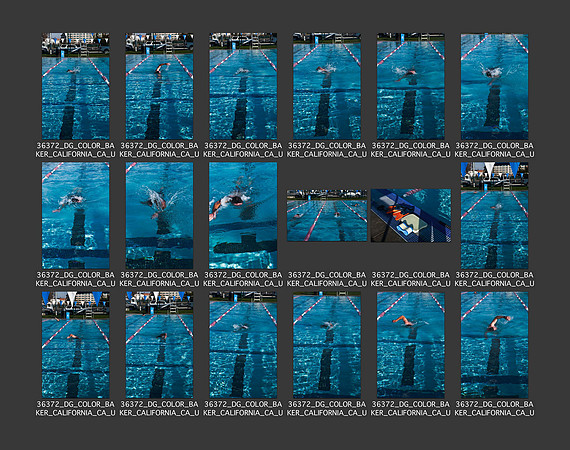The height and width of the screenshot is (450, 570).
Task: Pick the second-row thumbnail with huge splash spray
Action: [159, 215]
